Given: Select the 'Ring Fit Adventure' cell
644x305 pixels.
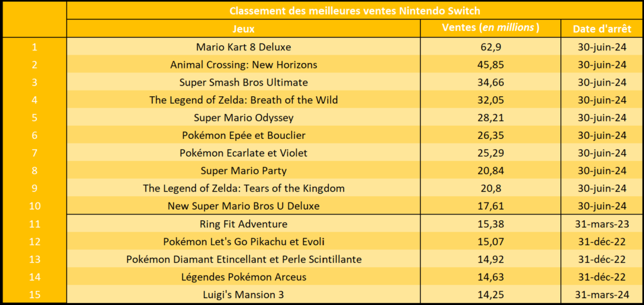Looking at the screenshot, I should click(x=243, y=224).
